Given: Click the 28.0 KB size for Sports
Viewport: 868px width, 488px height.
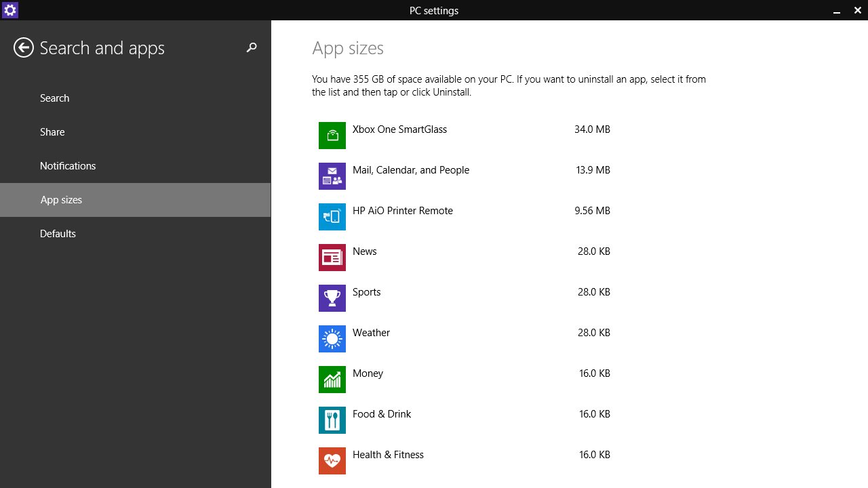Looking at the screenshot, I should click(x=594, y=292).
